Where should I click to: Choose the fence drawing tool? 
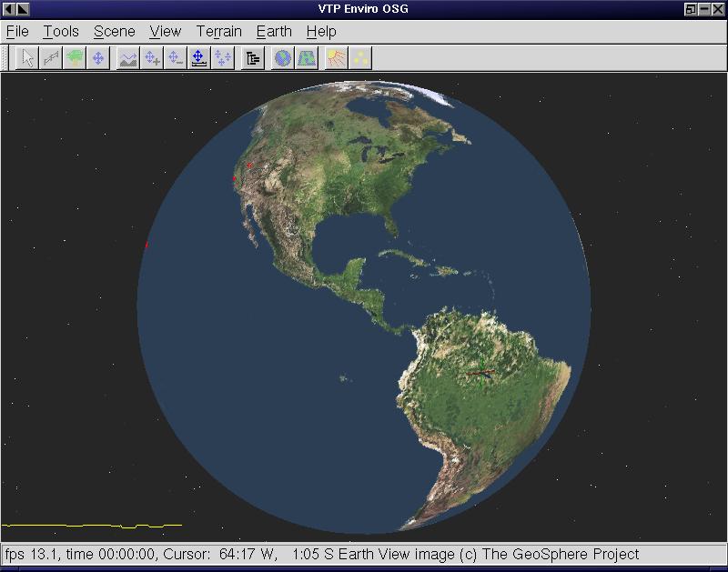[x=51, y=58]
